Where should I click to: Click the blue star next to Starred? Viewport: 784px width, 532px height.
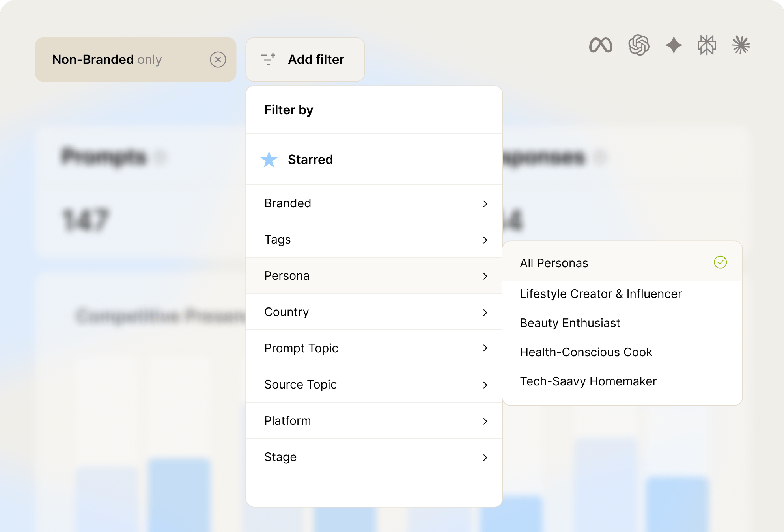click(x=269, y=160)
